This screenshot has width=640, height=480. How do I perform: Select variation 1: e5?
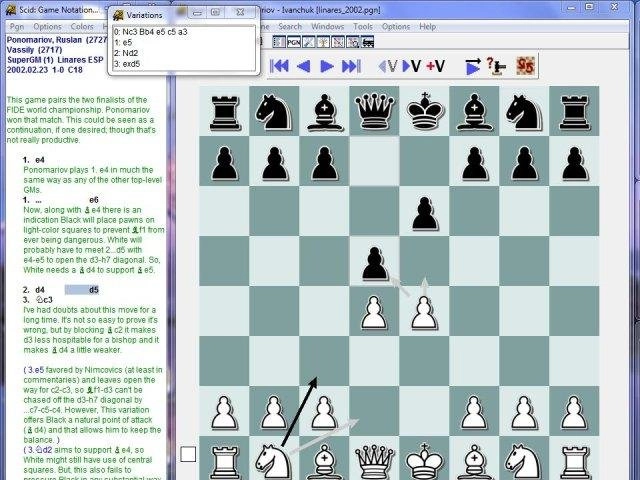coord(184,42)
